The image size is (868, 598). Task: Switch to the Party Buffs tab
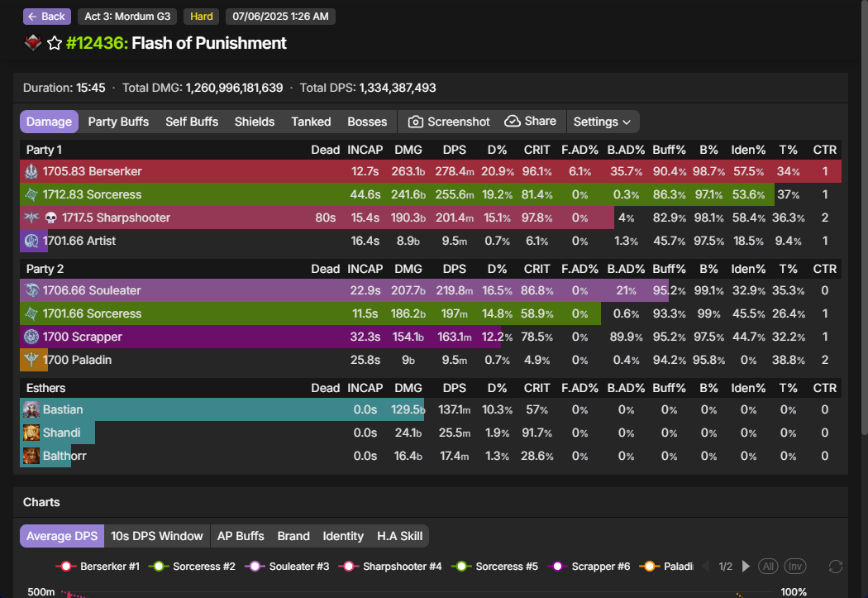[x=118, y=122]
